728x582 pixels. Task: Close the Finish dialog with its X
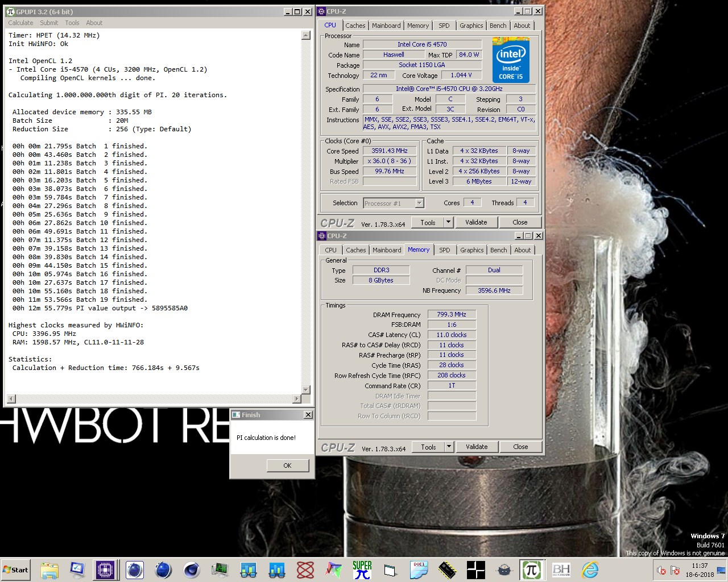(x=308, y=415)
